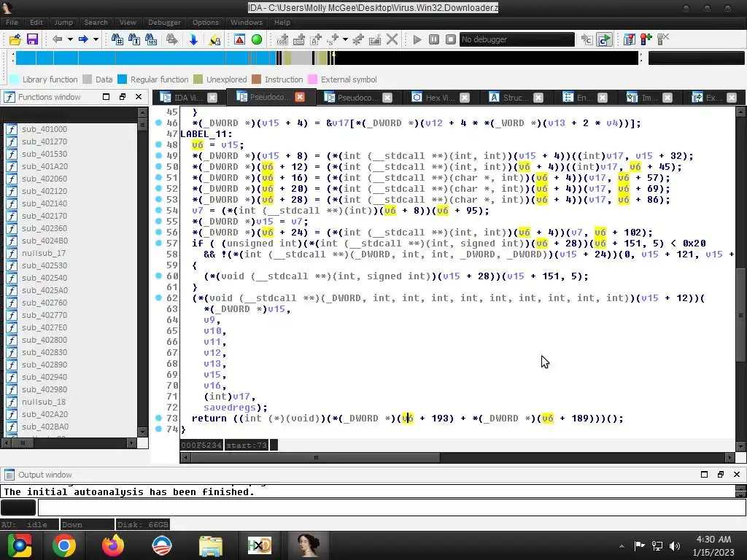
Task: Open File Explorer from the taskbar
Action: click(x=210, y=545)
